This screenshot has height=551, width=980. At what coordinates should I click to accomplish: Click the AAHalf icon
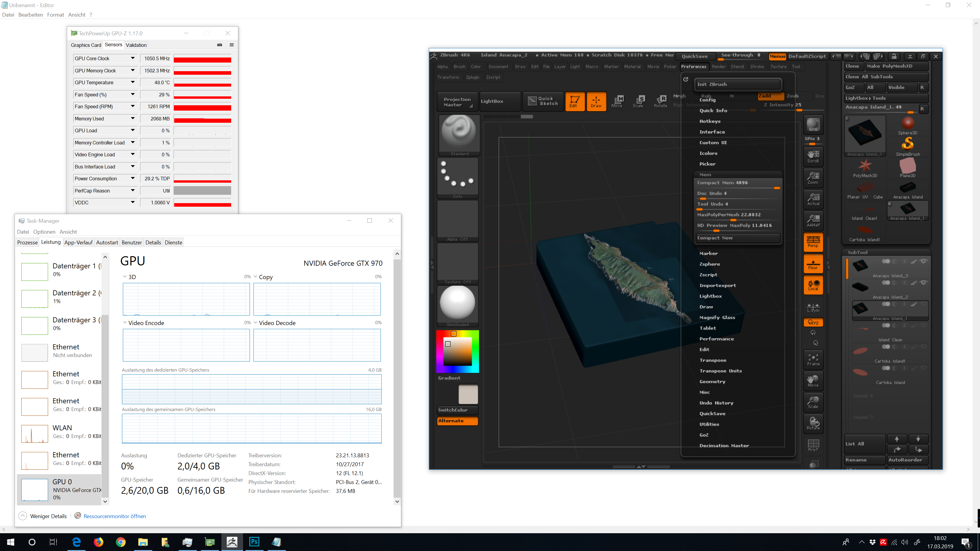point(814,220)
